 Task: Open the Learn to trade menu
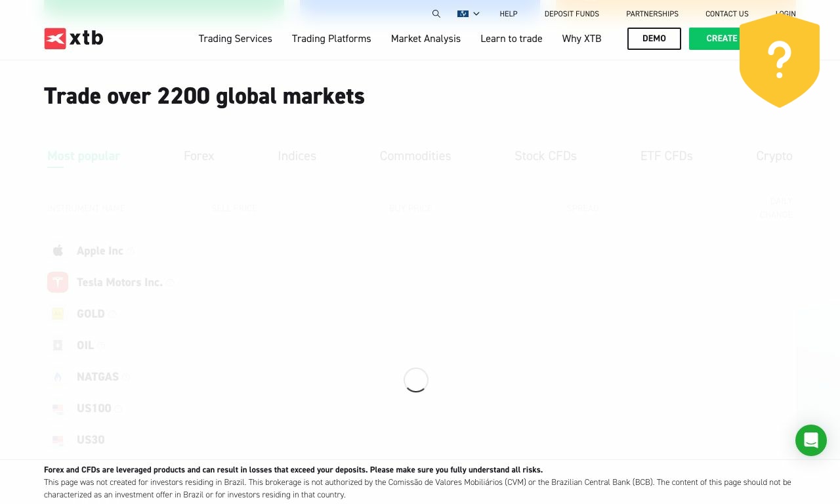point(511,39)
